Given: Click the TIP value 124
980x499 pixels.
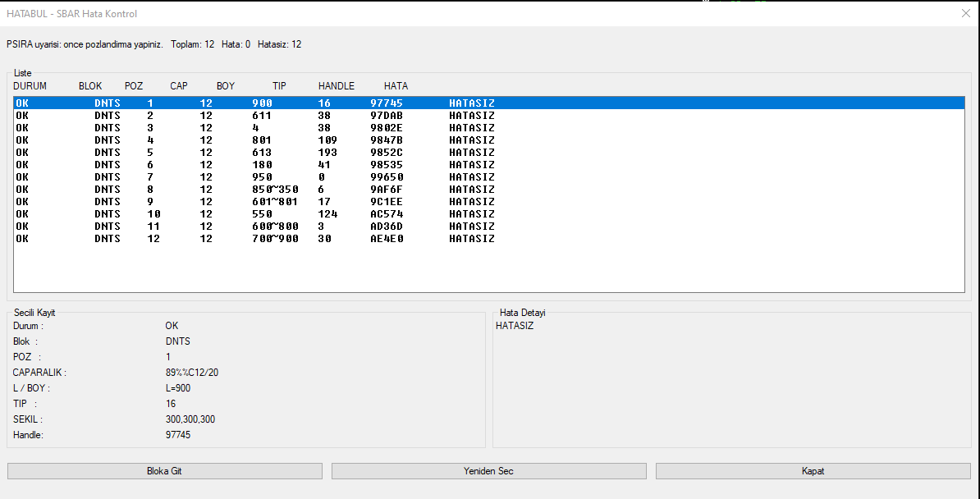Looking at the screenshot, I should (327, 214).
